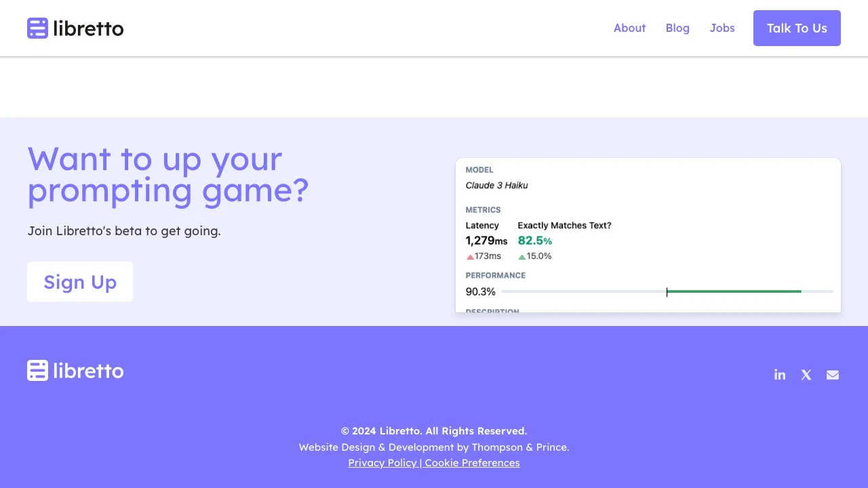Viewport: 868px width, 488px height.
Task: Open the Cookie Preferences link
Action: click(x=472, y=463)
